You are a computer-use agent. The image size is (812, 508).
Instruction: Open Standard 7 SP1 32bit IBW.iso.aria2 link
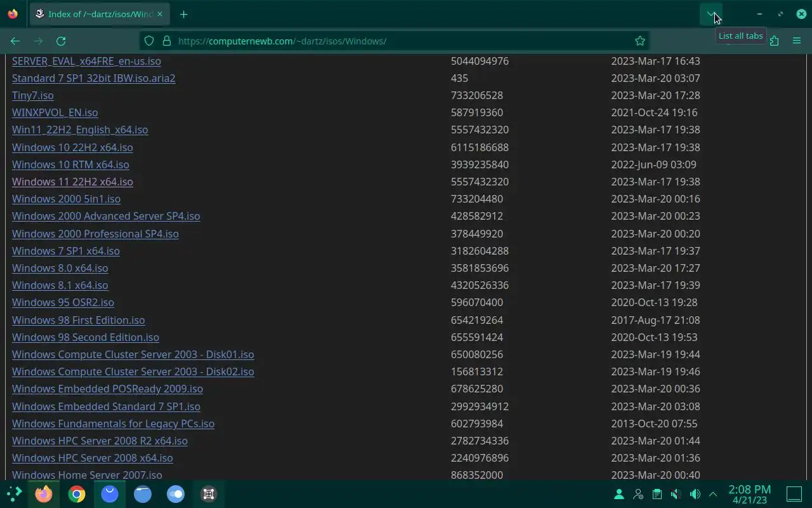94,78
